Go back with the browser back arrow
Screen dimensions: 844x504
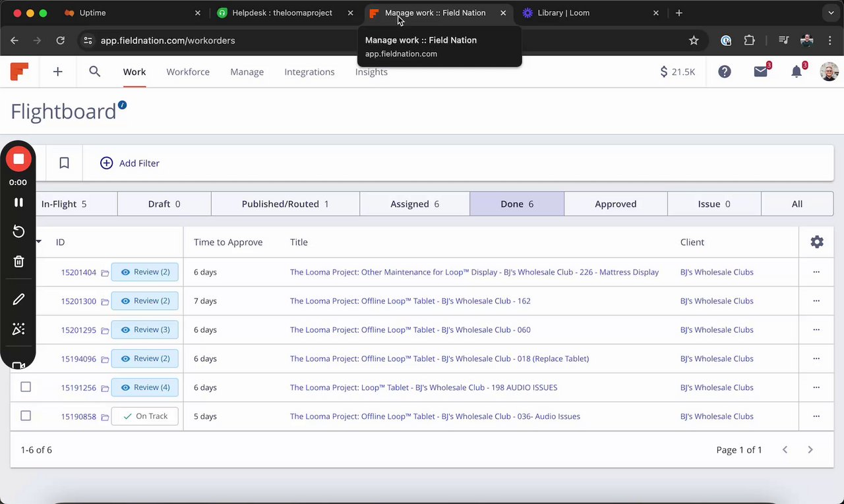pyautogui.click(x=15, y=41)
